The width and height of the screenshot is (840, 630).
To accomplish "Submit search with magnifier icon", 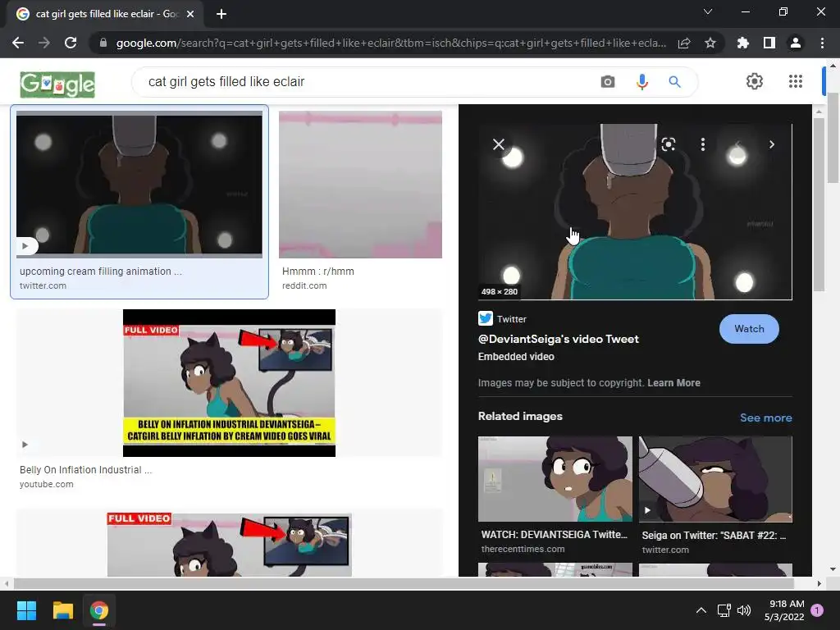I will click(x=674, y=81).
